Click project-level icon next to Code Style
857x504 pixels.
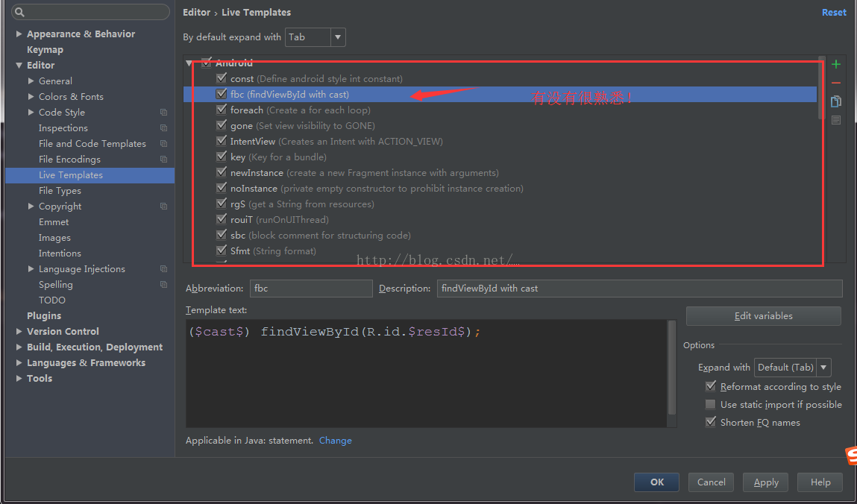pos(163,112)
